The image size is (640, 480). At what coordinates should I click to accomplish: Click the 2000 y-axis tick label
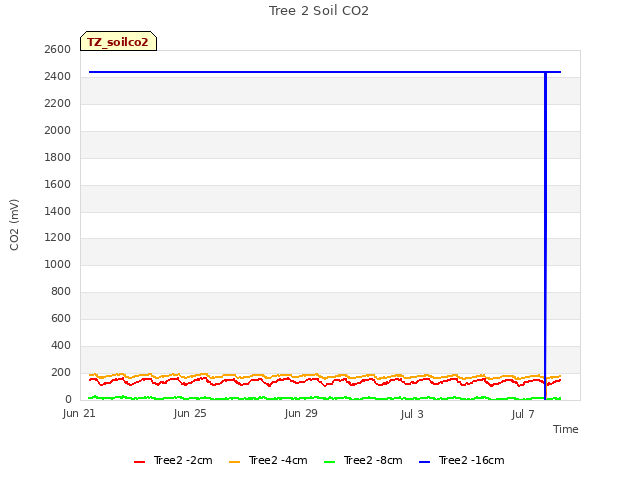coord(58,131)
